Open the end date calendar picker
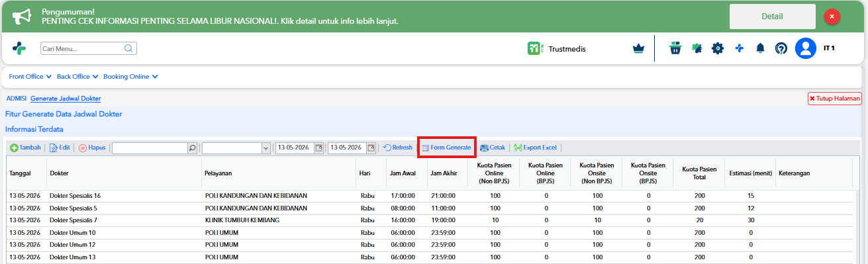Screen dimensions: 868x264 (x=371, y=148)
